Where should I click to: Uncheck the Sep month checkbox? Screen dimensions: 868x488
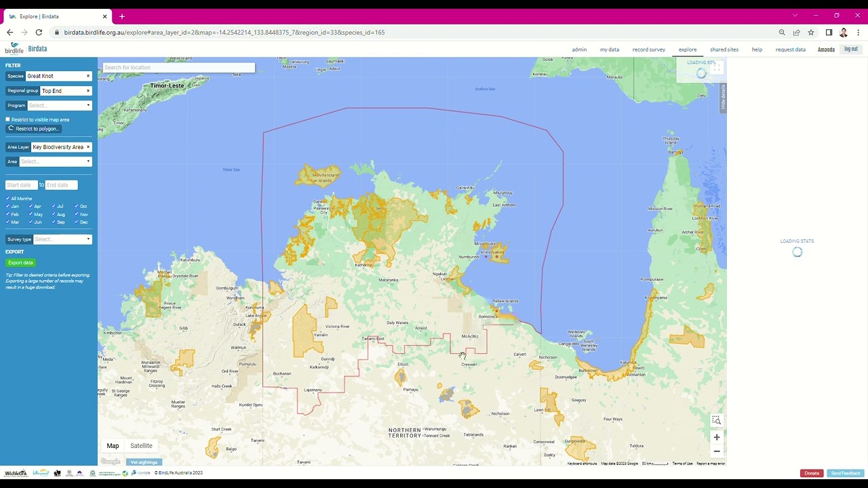(54, 222)
